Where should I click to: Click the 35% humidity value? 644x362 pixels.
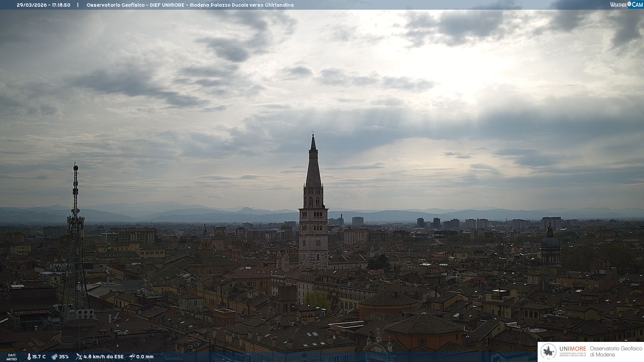pyautogui.click(x=64, y=357)
